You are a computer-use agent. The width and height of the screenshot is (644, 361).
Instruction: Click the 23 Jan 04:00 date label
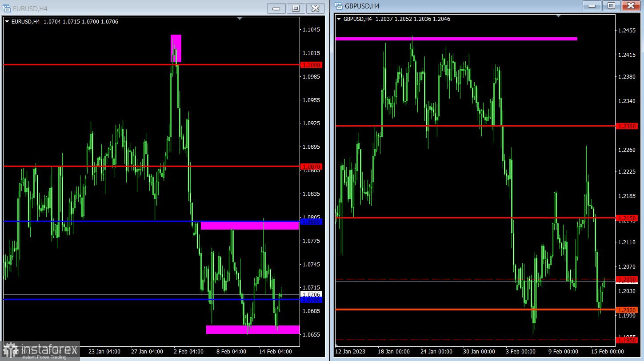click(104, 351)
